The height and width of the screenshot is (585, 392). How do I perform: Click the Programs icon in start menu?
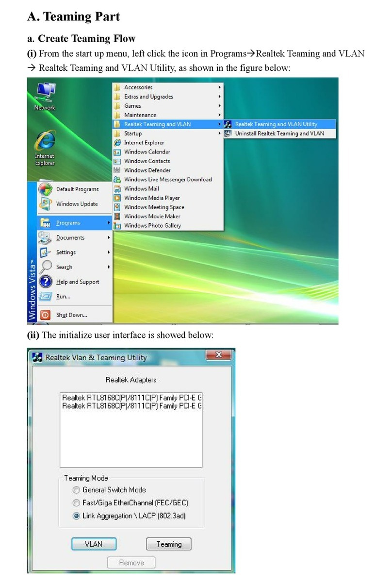(45, 223)
